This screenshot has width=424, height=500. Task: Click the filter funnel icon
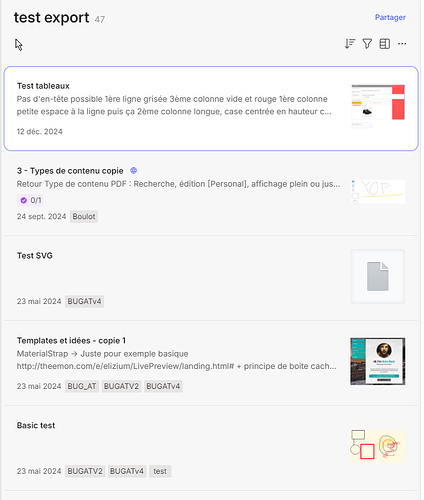[367, 44]
